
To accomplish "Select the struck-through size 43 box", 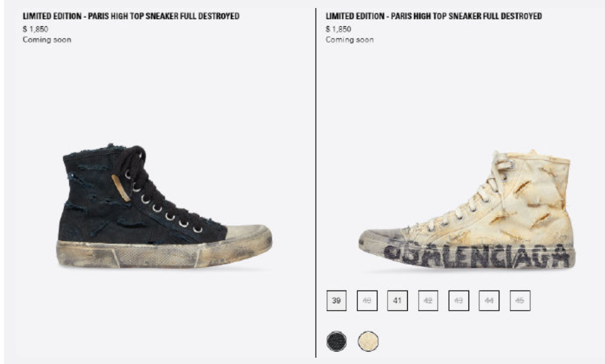I will tap(458, 300).
